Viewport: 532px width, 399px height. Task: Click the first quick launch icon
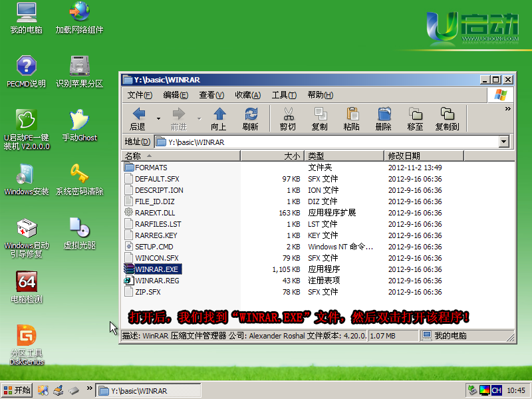[43, 390]
